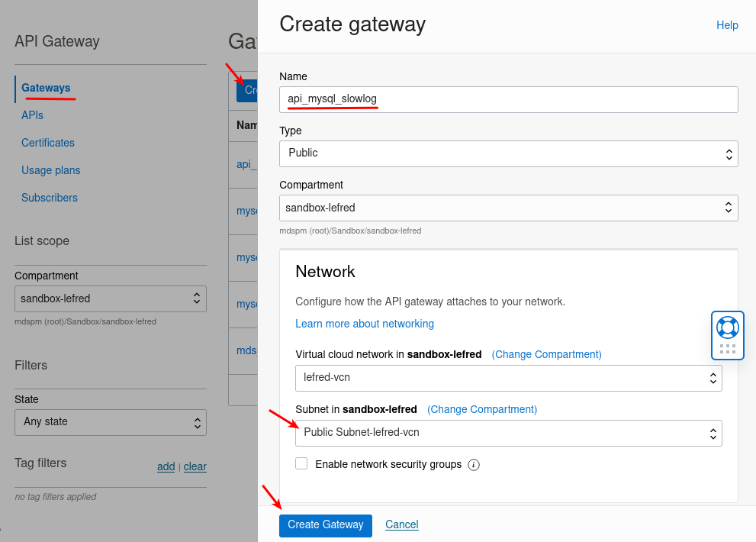
Task: Open the Compartment dropdown showing sandbox-lefred
Action: pos(507,208)
